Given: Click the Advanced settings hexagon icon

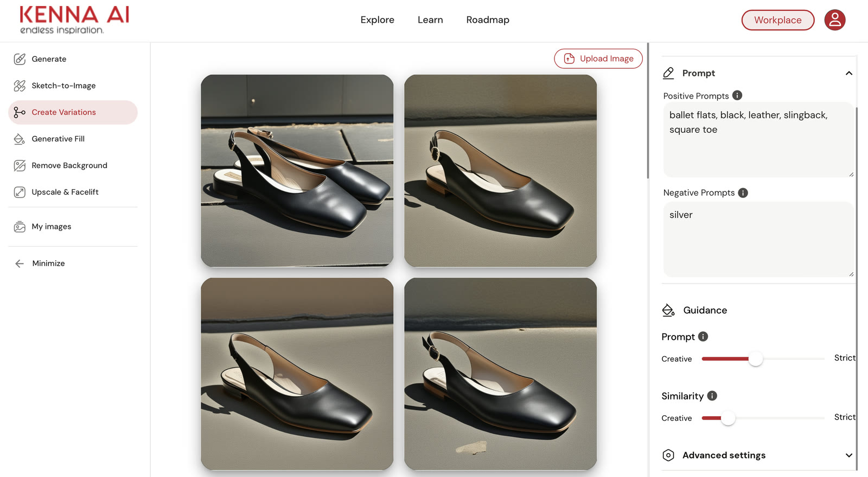Looking at the screenshot, I should [x=668, y=455].
